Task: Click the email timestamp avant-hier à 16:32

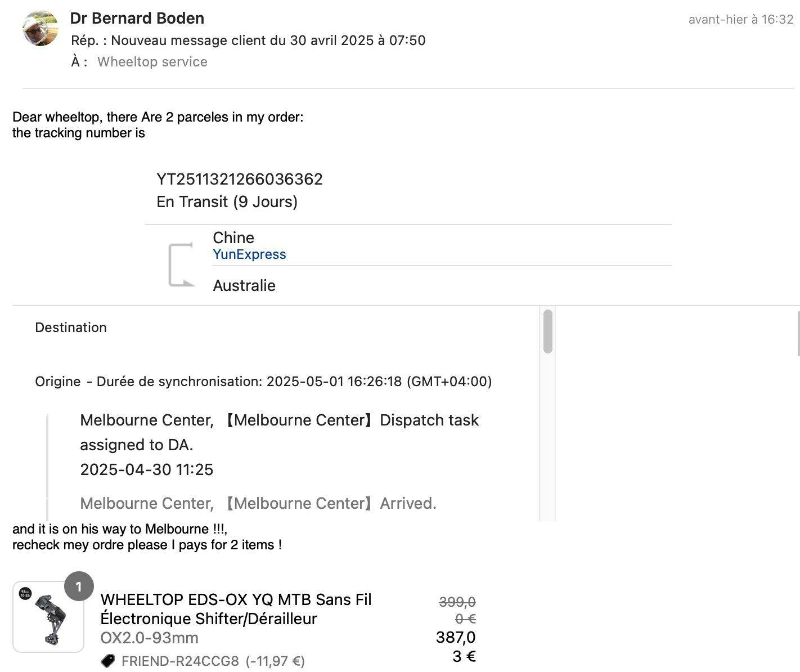Action: [x=740, y=20]
